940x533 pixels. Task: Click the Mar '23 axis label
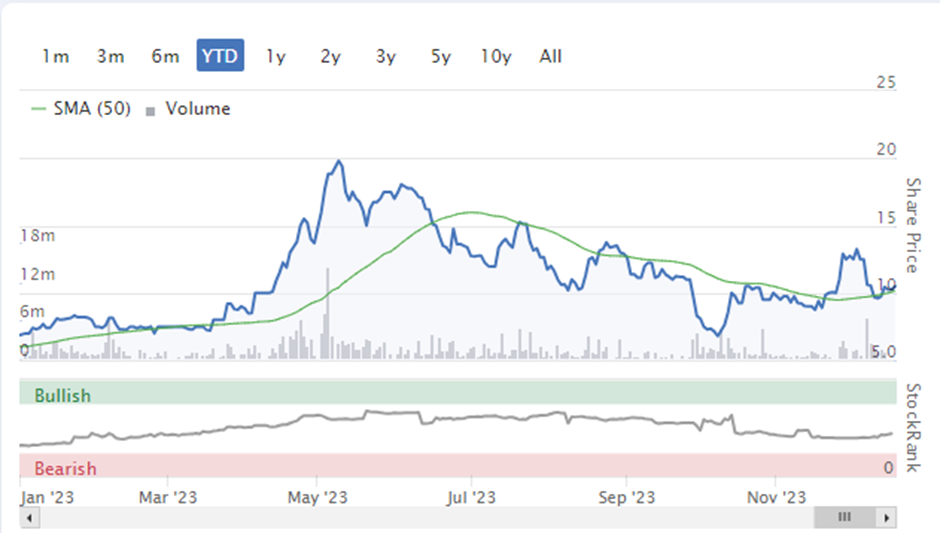point(168,497)
